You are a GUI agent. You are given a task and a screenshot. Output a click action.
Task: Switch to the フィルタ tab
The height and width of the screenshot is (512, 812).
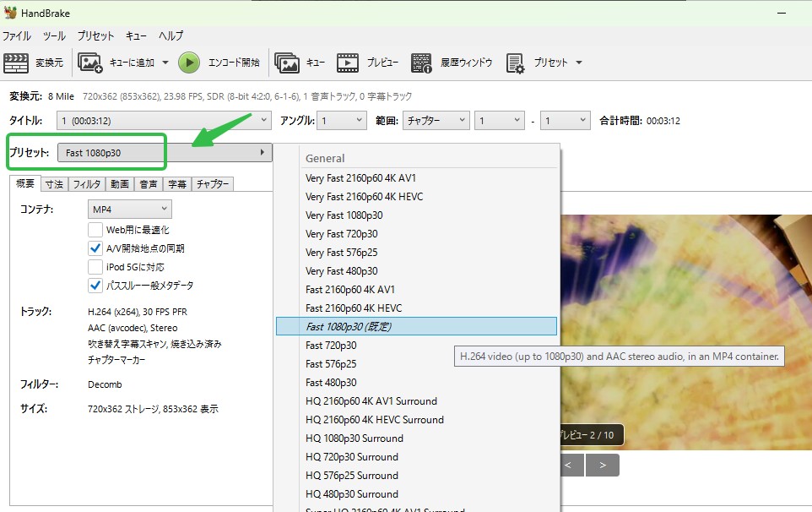[x=86, y=184]
